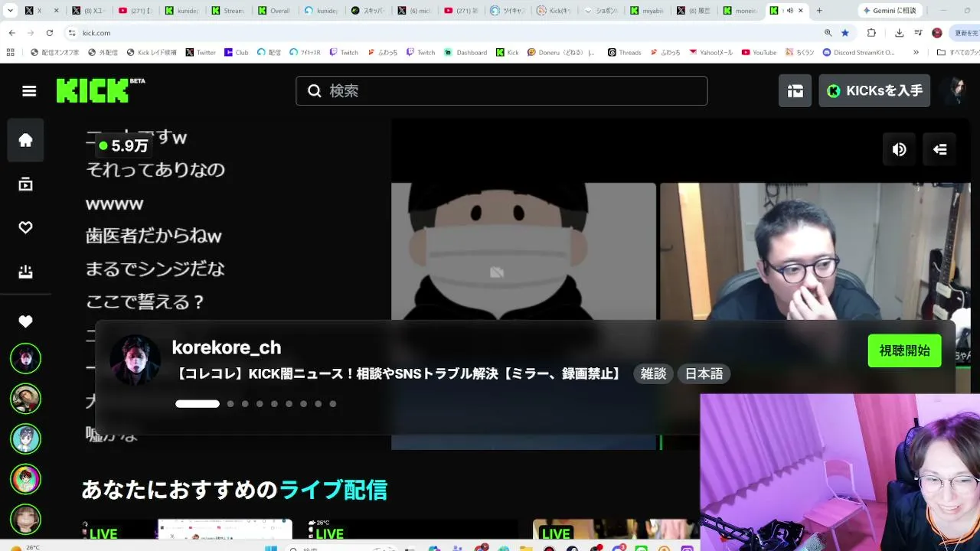Bookmark this page with star icon
This screenshot has height=551, width=980.
[845, 33]
